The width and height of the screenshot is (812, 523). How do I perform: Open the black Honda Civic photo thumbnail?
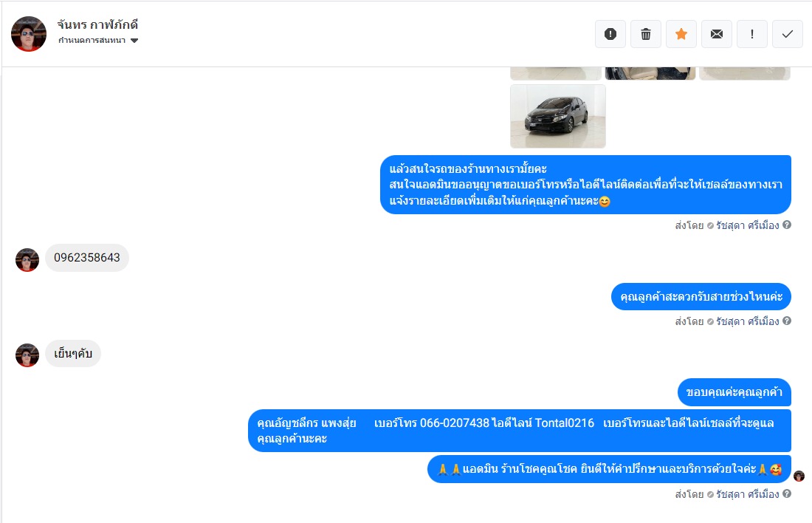(558, 116)
